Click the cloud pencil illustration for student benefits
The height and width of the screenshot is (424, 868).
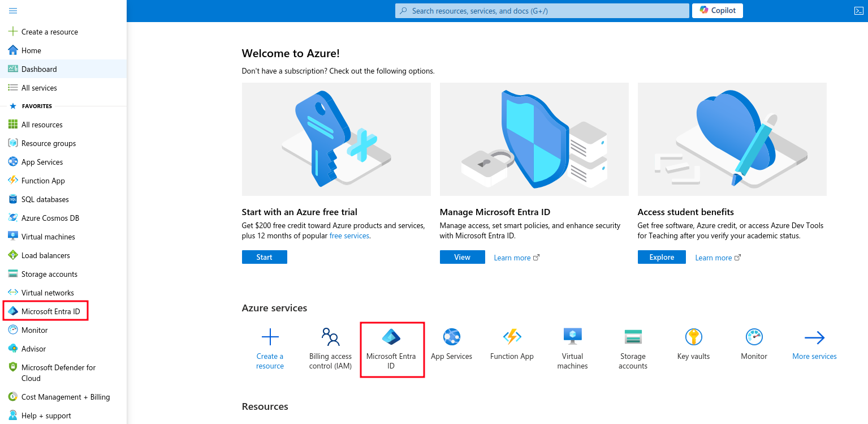(x=732, y=139)
